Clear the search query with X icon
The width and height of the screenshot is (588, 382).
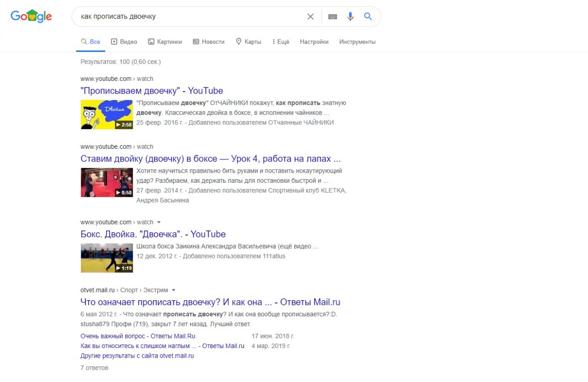(x=311, y=17)
